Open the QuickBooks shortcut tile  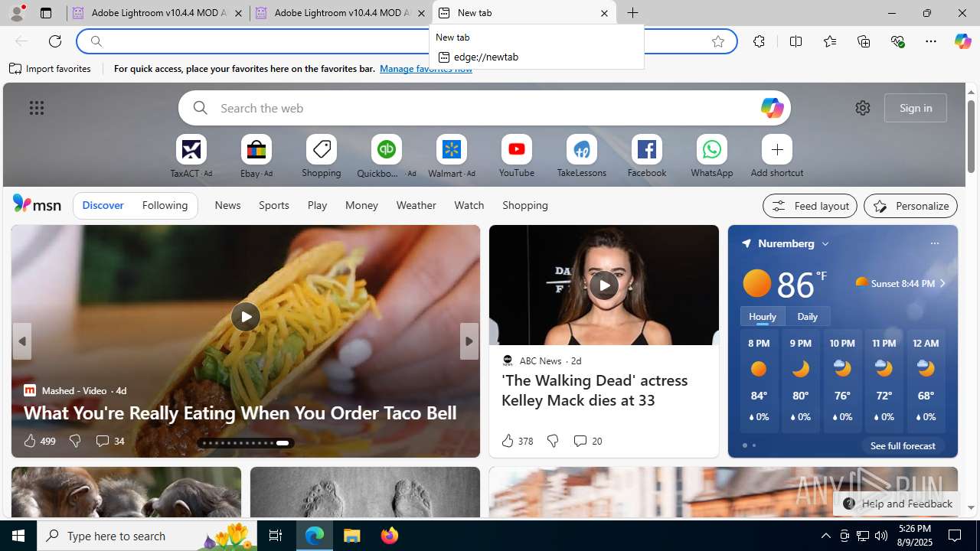387,156
